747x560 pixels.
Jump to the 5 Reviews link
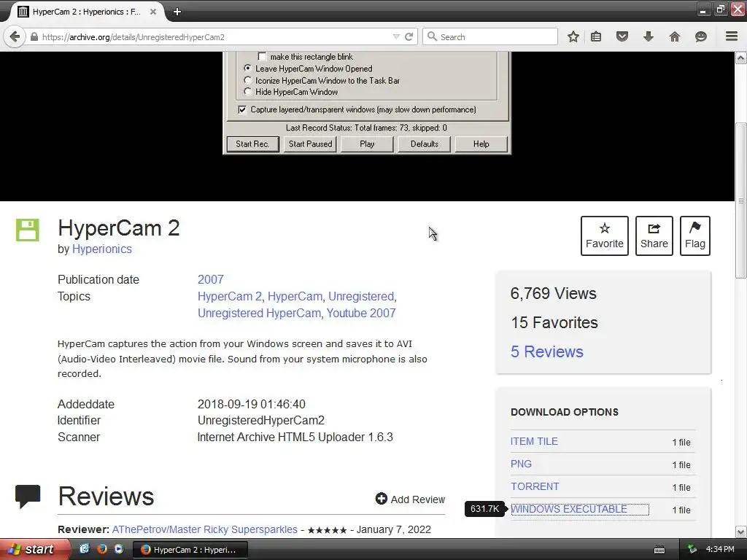547,351
